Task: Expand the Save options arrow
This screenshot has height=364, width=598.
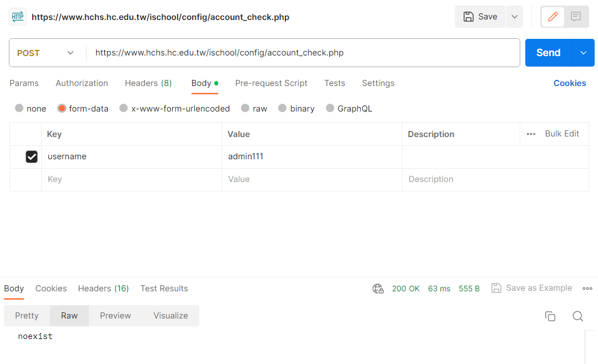Action: pos(515,17)
